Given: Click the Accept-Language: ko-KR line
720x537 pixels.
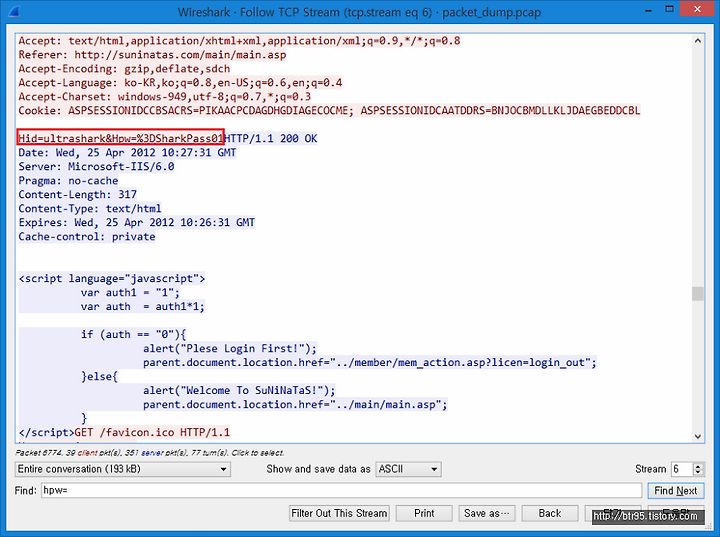Looking at the screenshot, I should tap(180, 83).
